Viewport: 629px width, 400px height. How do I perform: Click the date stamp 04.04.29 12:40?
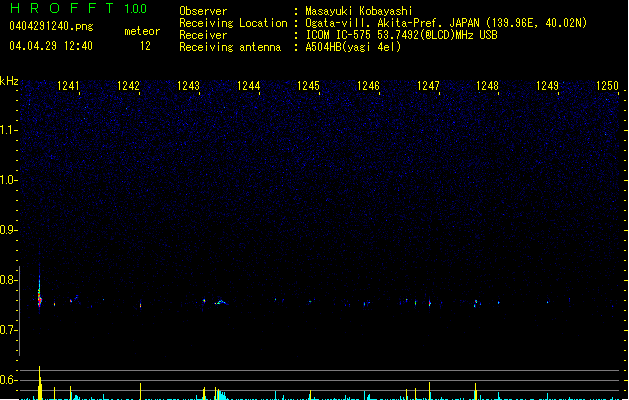(x=51, y=46)
